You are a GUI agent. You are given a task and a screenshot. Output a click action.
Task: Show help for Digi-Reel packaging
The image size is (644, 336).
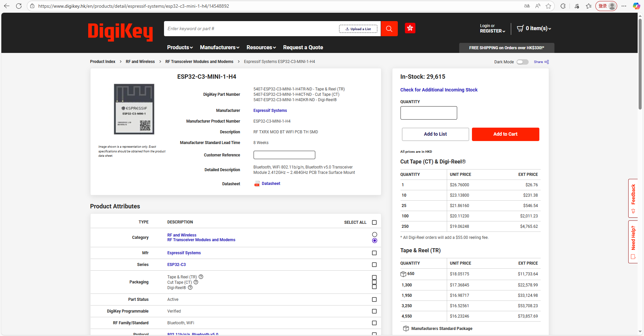[x=190, y=287]
